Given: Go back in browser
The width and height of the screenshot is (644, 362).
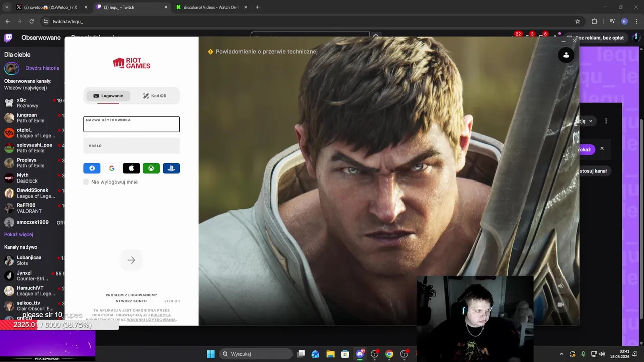Looking at the screenshot, I should pyautogui.click(x=7, y=21).
